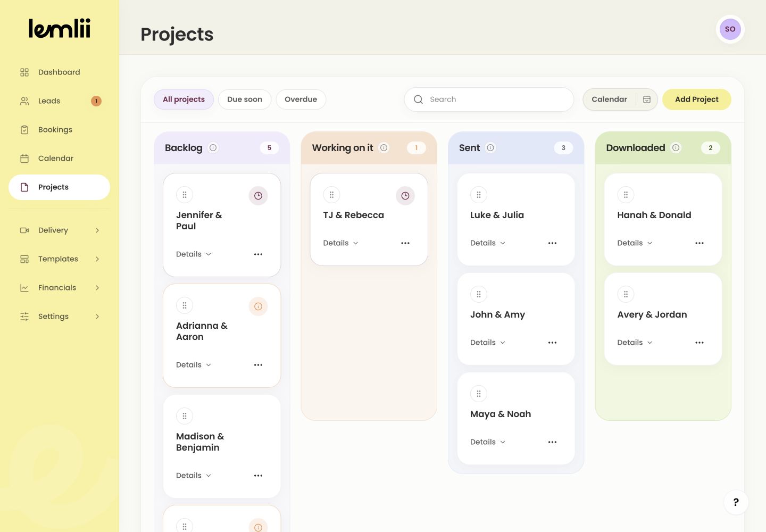Screen dimensions: 766x532
Task: Switch to the Due soon filter
Action: [x=245, y=99]
